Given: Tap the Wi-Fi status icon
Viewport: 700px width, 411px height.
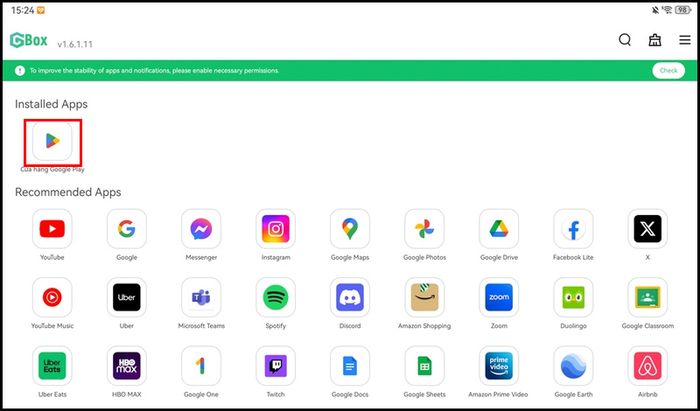Looking at the screenshot, I should click(667, 10).
